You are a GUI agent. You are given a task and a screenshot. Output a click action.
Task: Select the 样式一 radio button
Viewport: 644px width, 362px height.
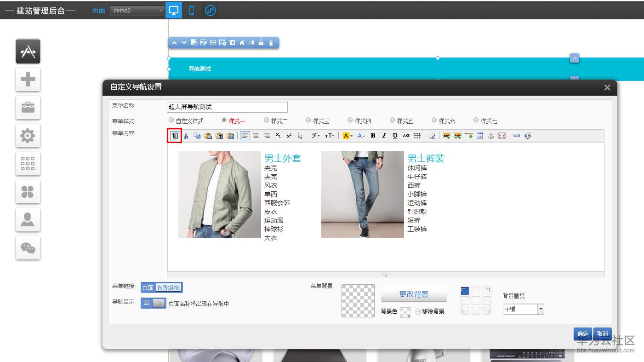[224, 121]
